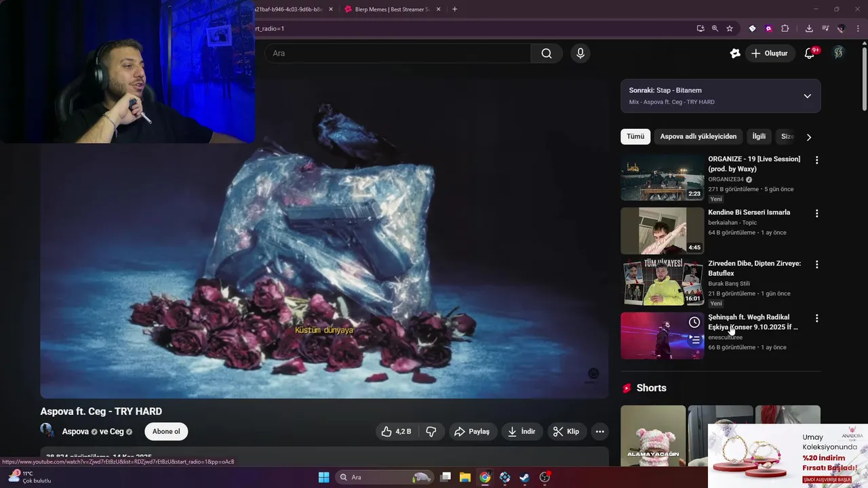Image resolution: width=868 pixels, height=488 pixels.
Task: Open Steam from taskbar
Action: click(524, 477)
